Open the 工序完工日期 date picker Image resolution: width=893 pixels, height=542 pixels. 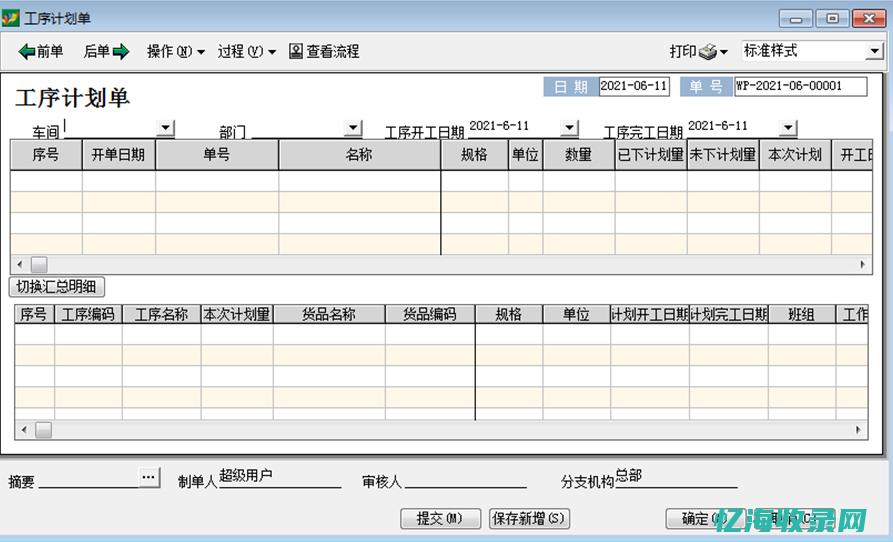788,128
